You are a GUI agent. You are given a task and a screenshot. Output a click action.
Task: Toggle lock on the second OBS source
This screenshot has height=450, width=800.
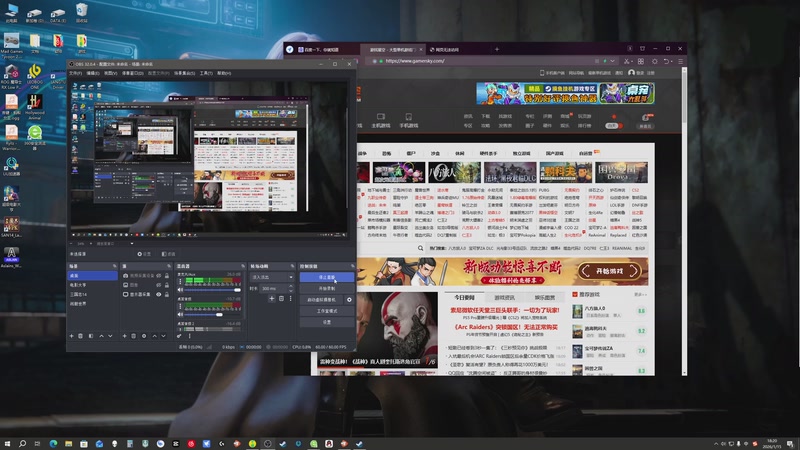pos(166,285)
